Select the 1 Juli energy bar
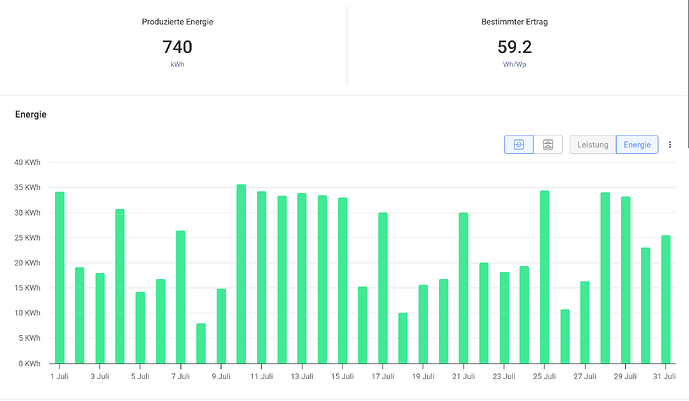The height and width of the screenshot is (401, 689). pos(60,278)
